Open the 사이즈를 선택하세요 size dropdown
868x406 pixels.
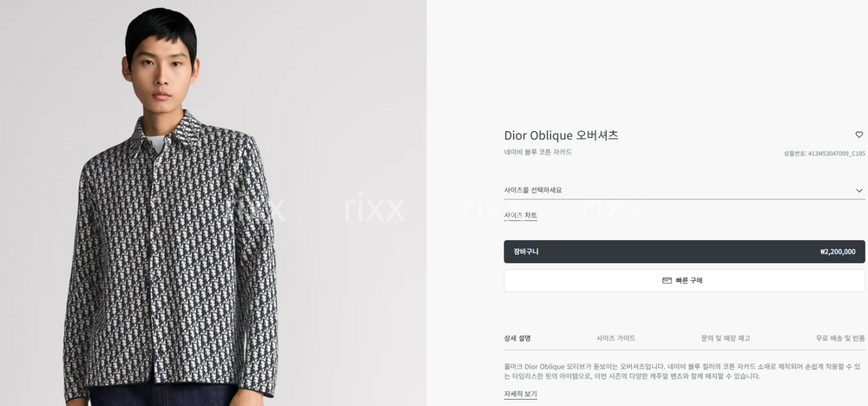684,190
